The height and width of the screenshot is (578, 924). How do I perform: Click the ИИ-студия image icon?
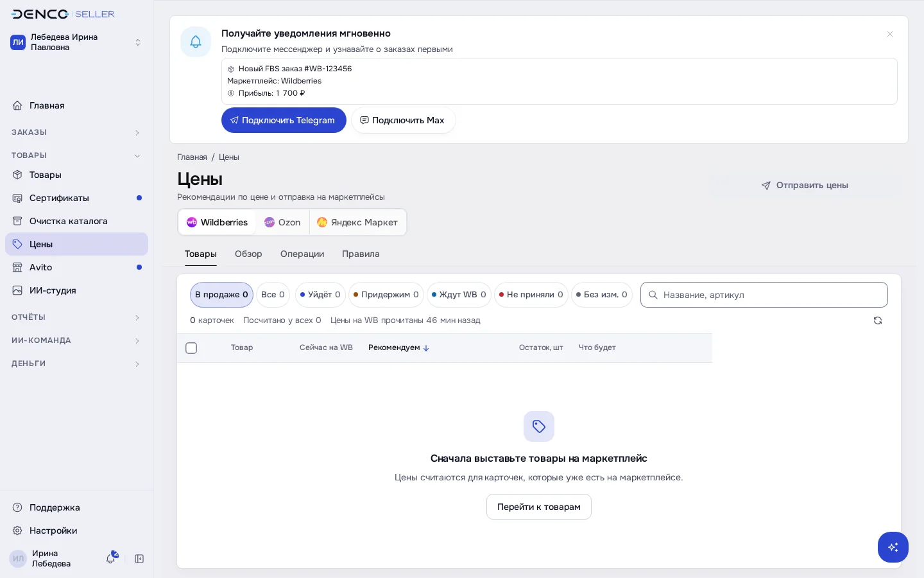(17, 290)
